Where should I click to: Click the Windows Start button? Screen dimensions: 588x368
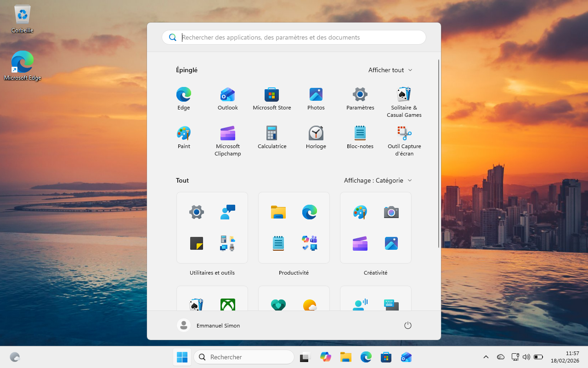[x=182, y=357]
